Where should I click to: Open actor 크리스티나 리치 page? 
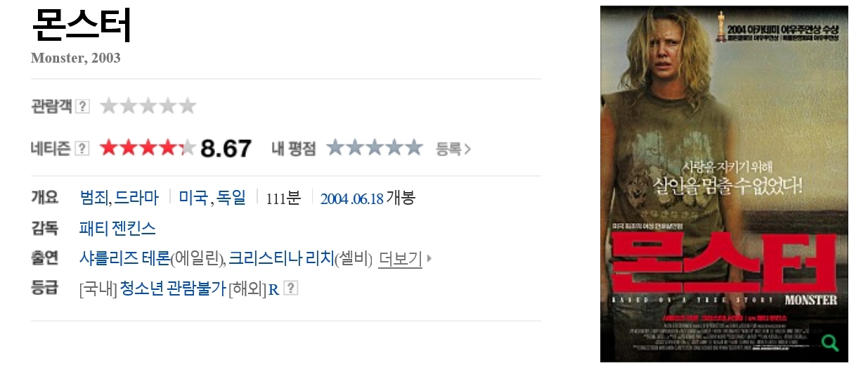point(281,258)
